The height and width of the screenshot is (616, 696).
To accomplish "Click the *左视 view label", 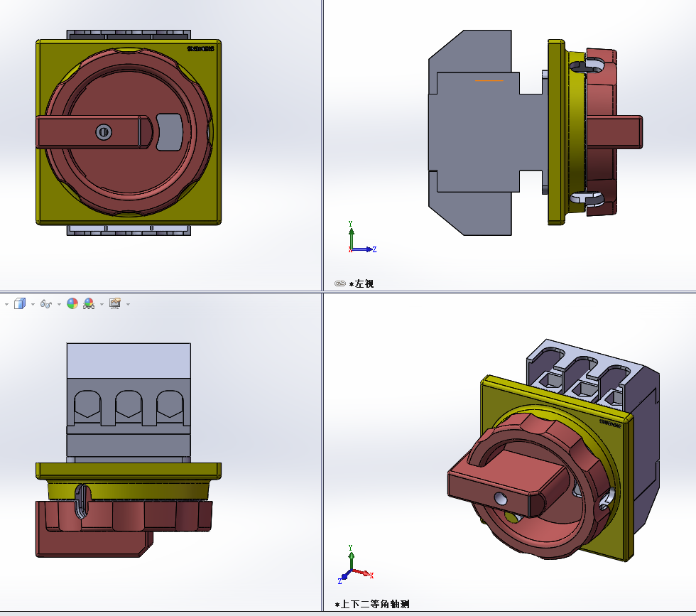I will (361, 283).
